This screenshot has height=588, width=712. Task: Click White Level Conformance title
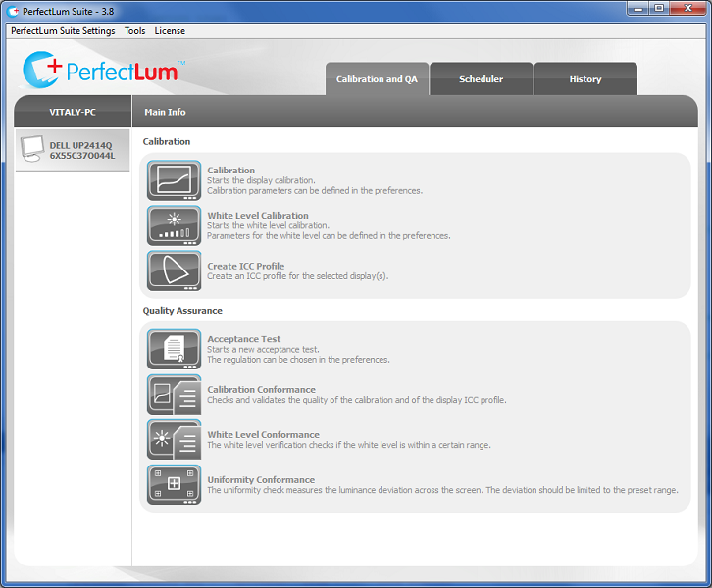(x=264, y=435)
